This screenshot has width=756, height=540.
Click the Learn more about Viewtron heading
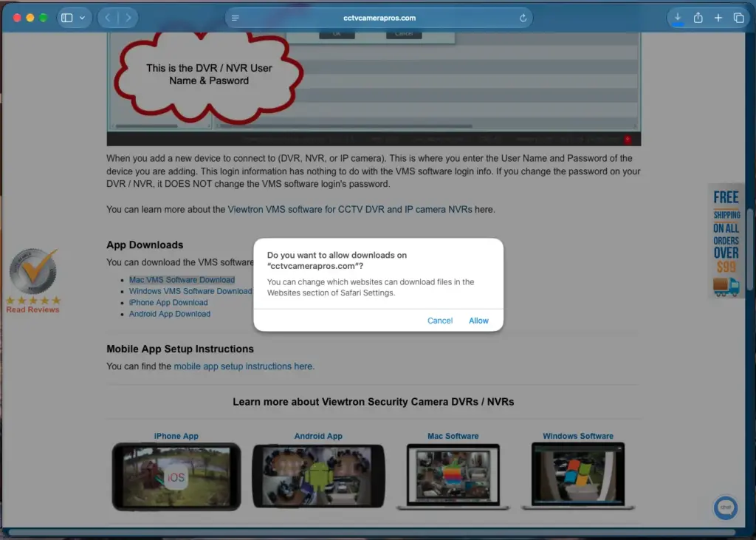coord(373,402)
